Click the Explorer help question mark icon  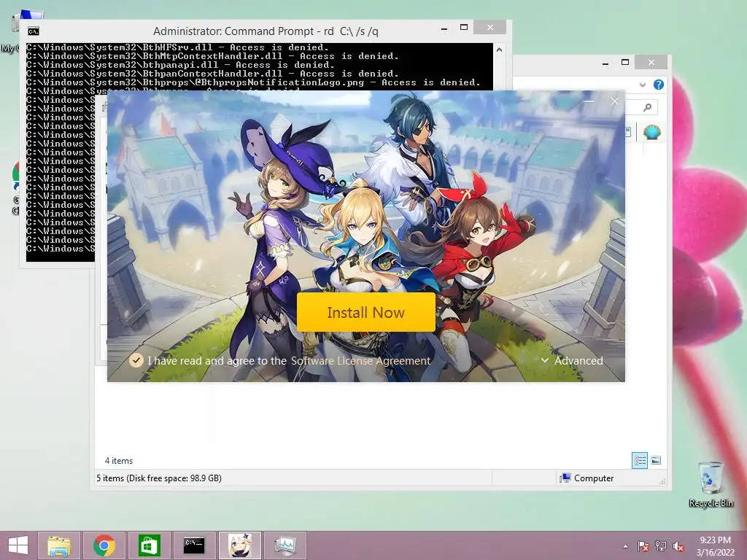(x=659, y=85)
